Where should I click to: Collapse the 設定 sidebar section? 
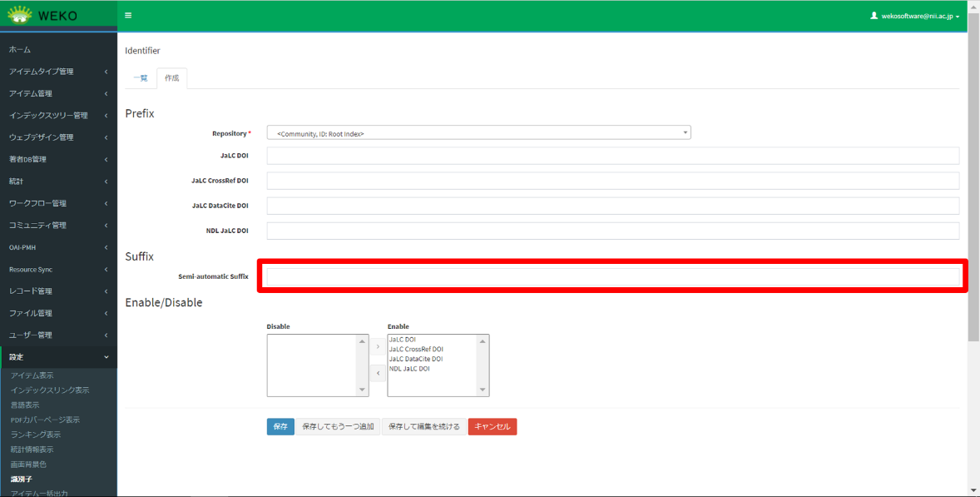click(x=58, y=357)
